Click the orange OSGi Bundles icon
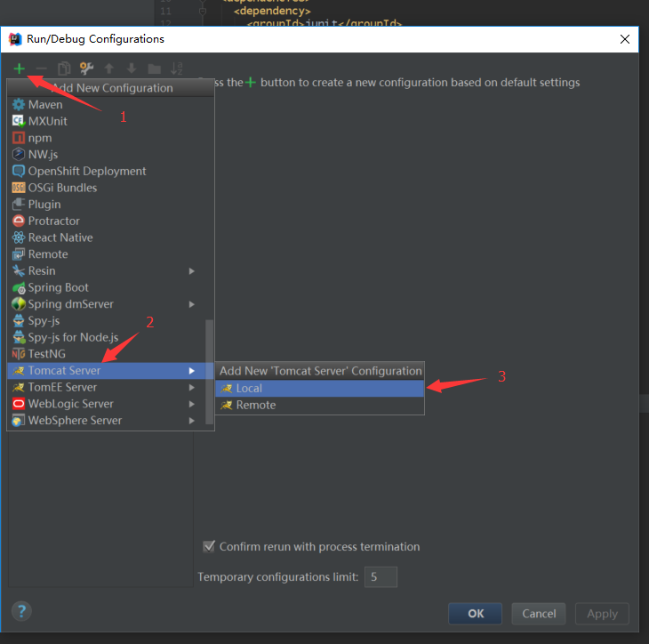 click(19, 188)
